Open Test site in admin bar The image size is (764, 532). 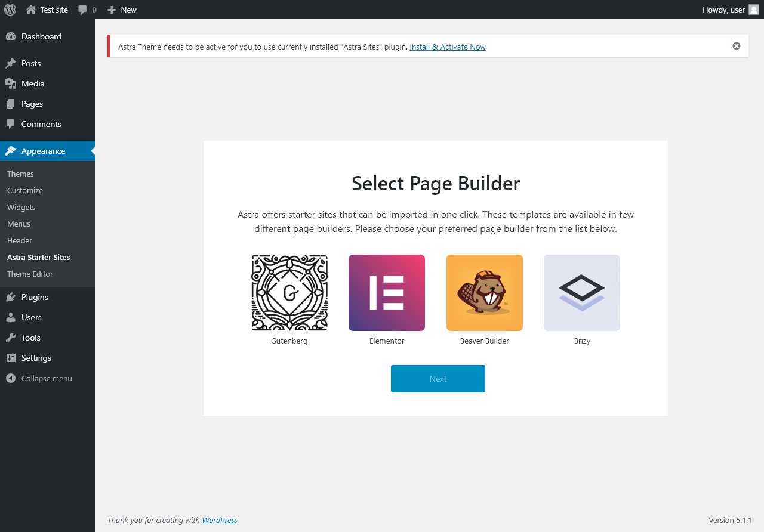pos(54,10)
